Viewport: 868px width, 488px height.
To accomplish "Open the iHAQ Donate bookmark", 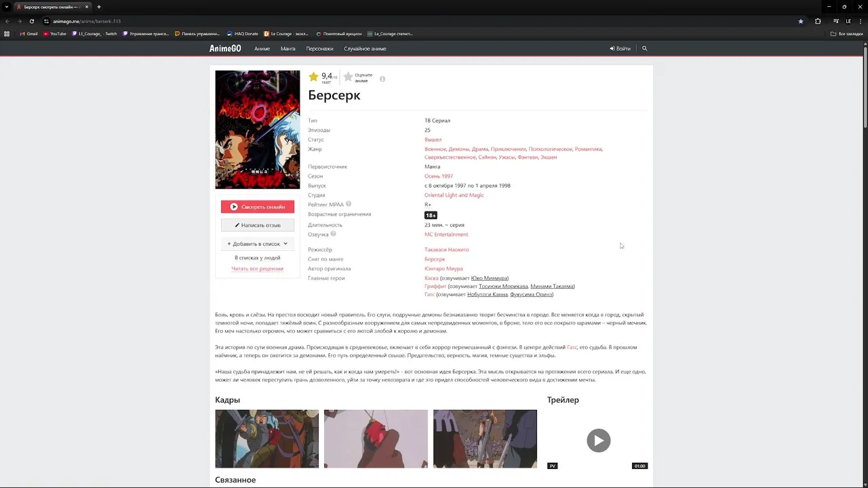I will pos(243,33).
